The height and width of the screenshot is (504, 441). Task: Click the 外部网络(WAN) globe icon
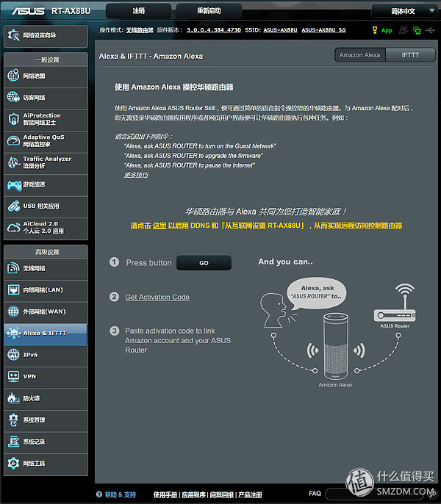(13, 312)
